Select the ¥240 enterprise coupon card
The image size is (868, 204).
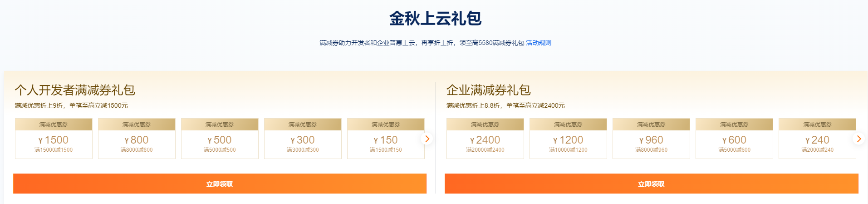[x=817, y=139]
